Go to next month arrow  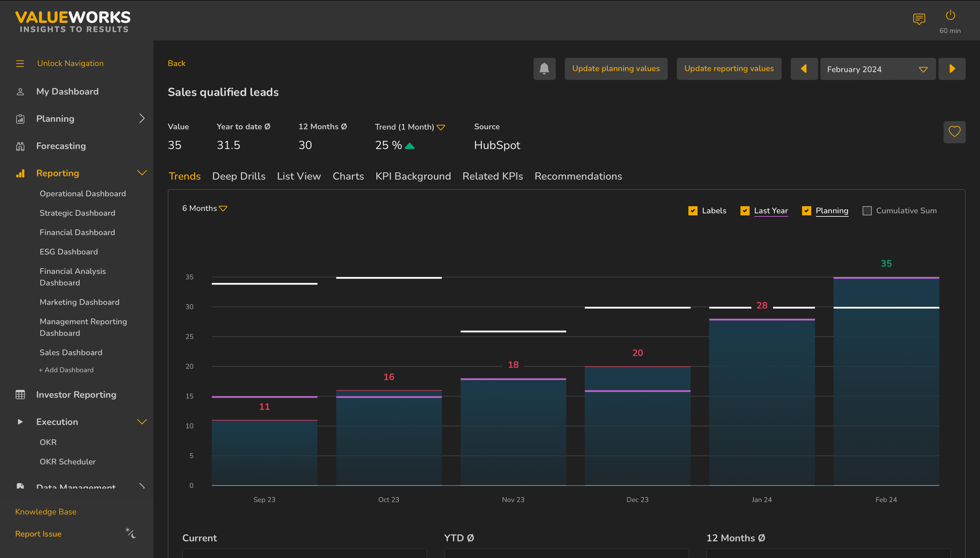(952, 69)
